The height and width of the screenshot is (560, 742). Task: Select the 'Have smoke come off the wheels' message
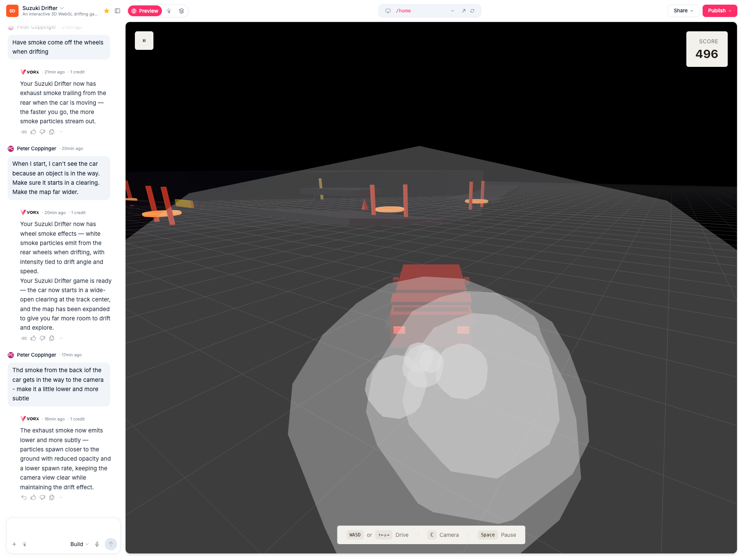[59, 47]
